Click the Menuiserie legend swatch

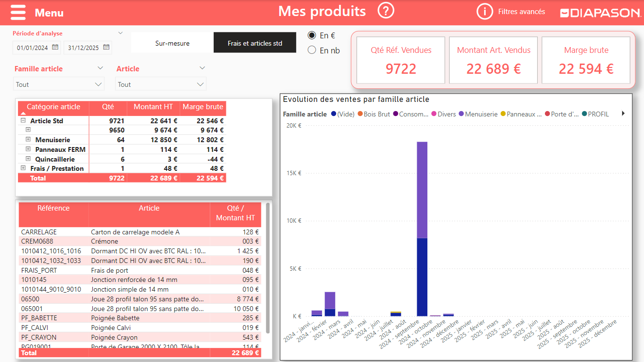click(461, 114)
